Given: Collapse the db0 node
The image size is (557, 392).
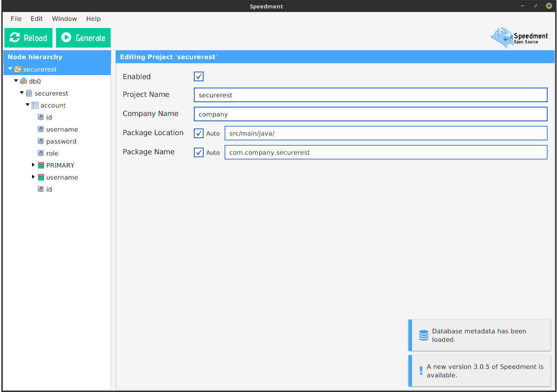Looking at the screenshot, I should (x=16, y=81).
